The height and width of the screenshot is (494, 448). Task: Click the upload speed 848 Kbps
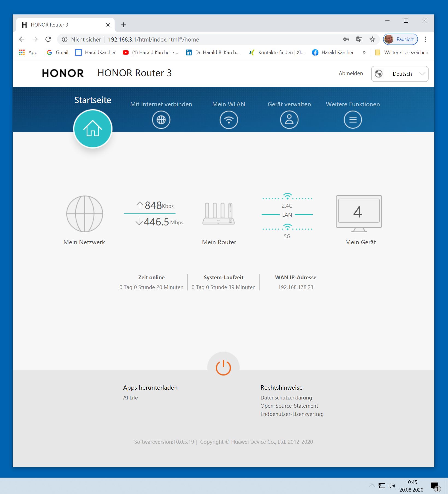coord(155,205)
